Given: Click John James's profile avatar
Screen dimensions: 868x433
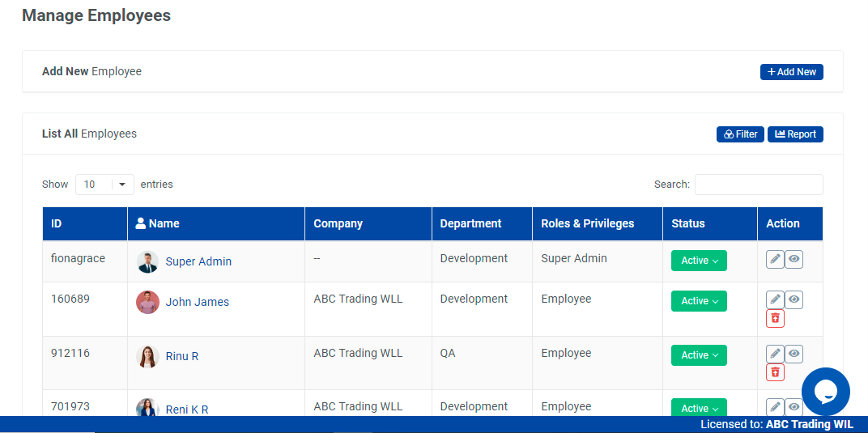Looking at the screenshot, I should tap(147, 302).
